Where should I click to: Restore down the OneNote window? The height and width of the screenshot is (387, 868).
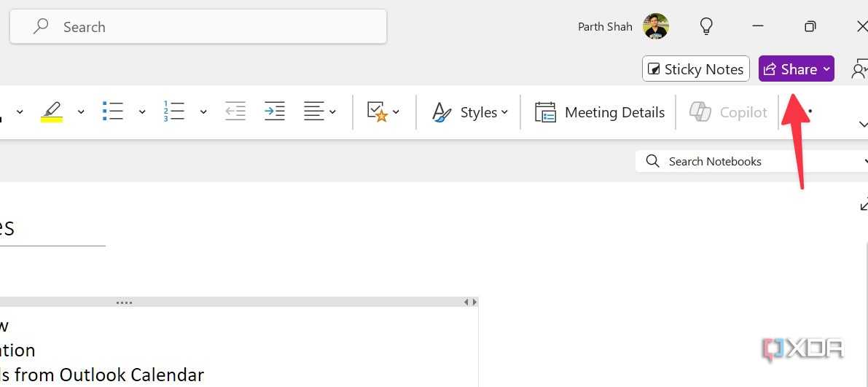[x=810, y=26]
